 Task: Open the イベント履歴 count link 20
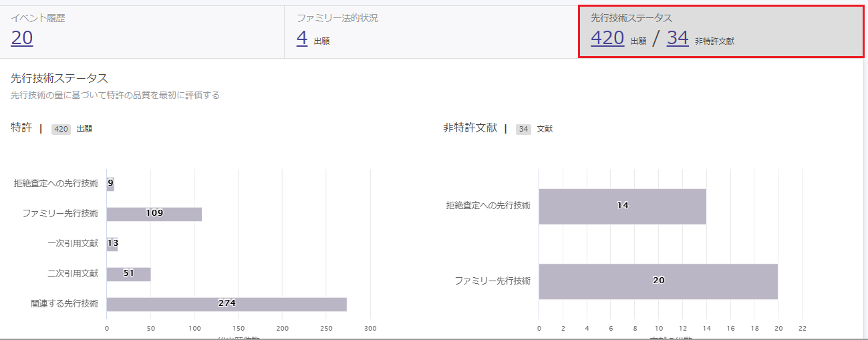point(21,38)
